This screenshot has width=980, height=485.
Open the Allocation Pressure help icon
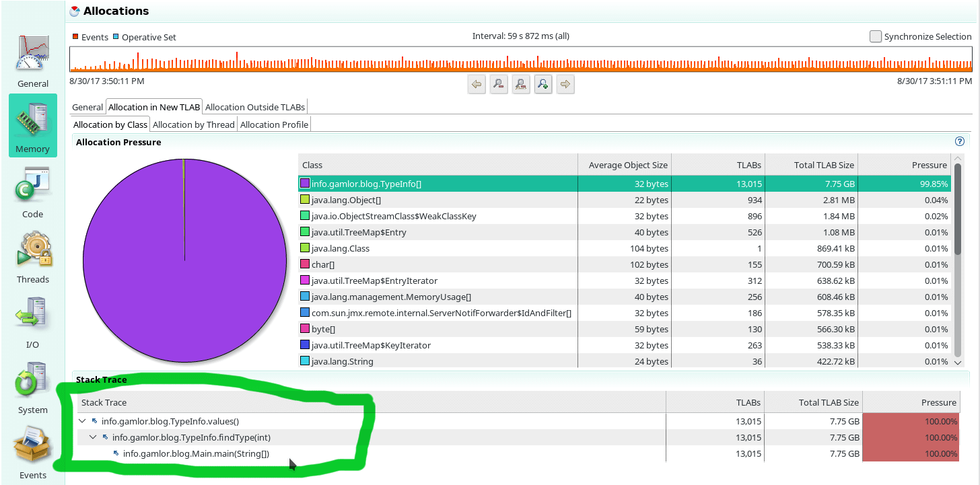tap(960, 142)
